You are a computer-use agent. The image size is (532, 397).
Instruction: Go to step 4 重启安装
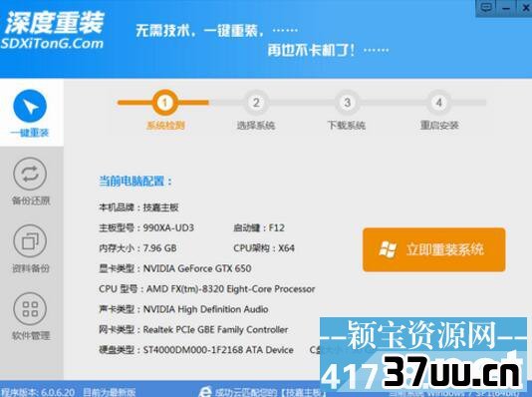coord(438,102)
